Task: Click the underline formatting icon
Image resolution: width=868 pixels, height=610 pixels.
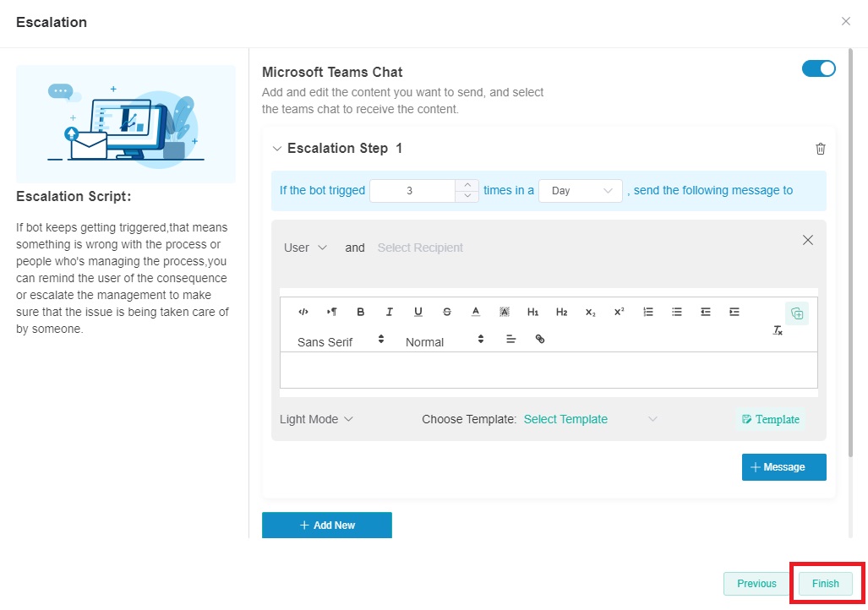Action: click(418, 312)
